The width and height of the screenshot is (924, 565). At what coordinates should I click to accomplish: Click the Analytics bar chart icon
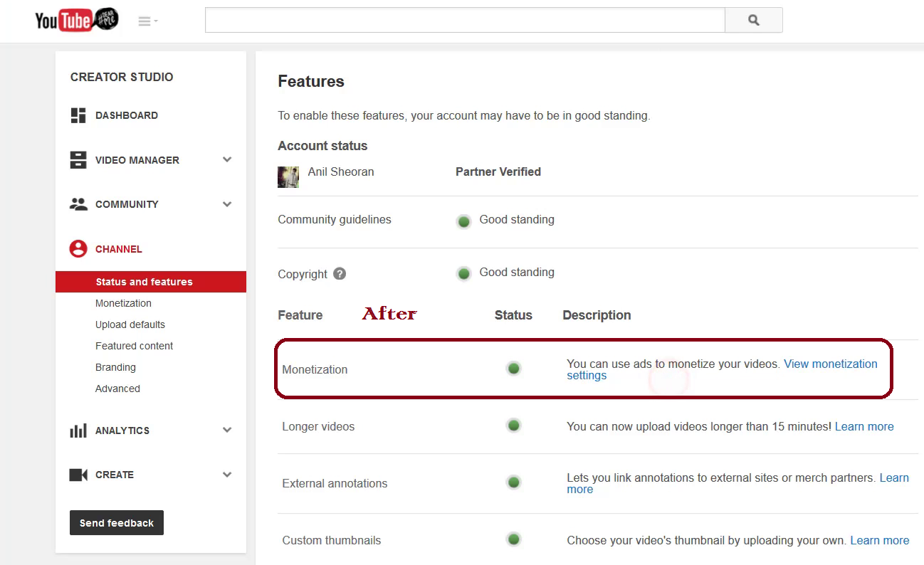point(78,431)
